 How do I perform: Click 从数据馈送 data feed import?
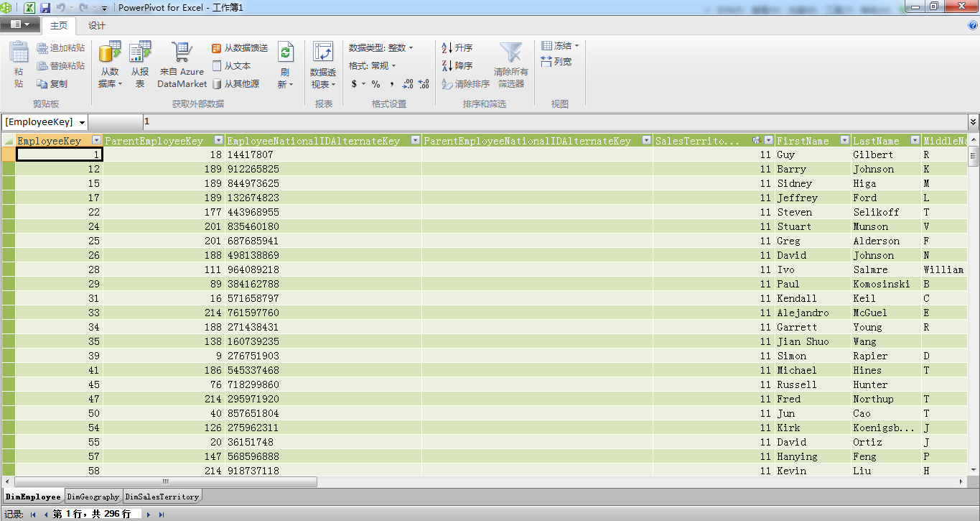click(x=240, y=48)
